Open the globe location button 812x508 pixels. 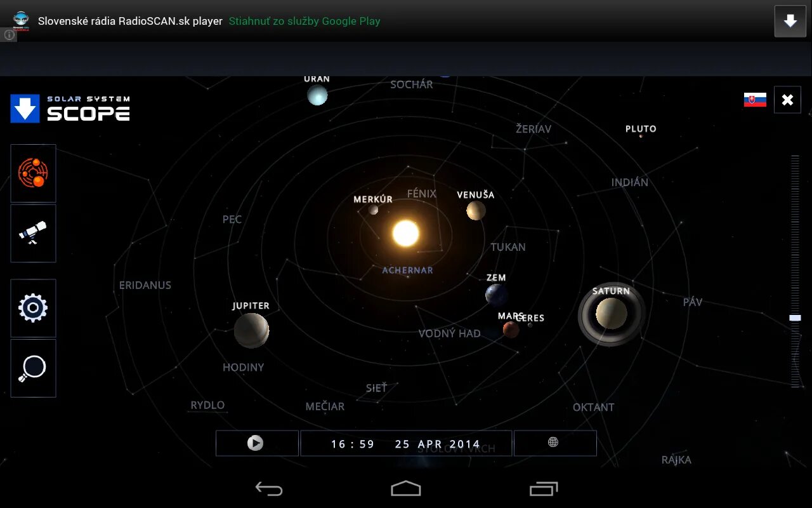pos(554,443)
